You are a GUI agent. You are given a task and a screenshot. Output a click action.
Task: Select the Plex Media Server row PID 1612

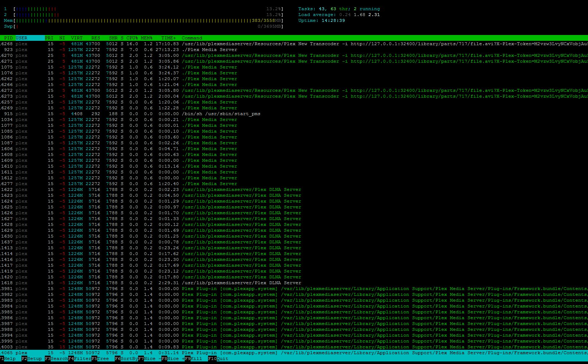(294, 178)
